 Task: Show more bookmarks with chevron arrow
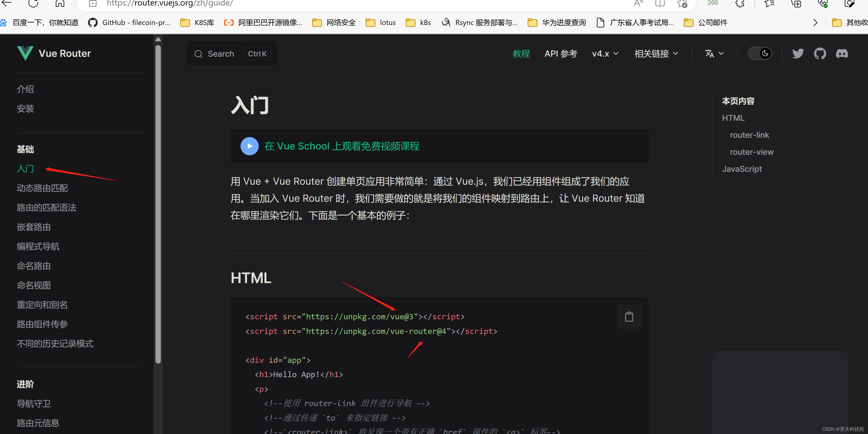815,23
